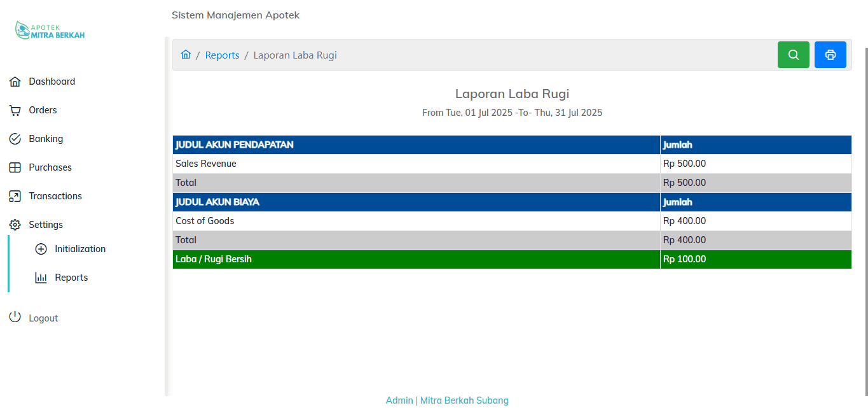Open the Banking menu item
The height and width of the screenshot is (410, 868).
tap(46, 139)
